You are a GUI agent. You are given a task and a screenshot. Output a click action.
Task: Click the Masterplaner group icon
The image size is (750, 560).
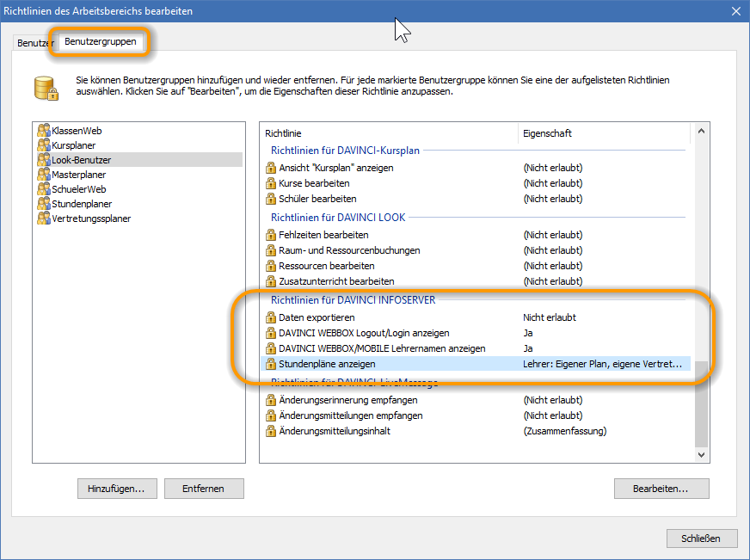(44, 175)
